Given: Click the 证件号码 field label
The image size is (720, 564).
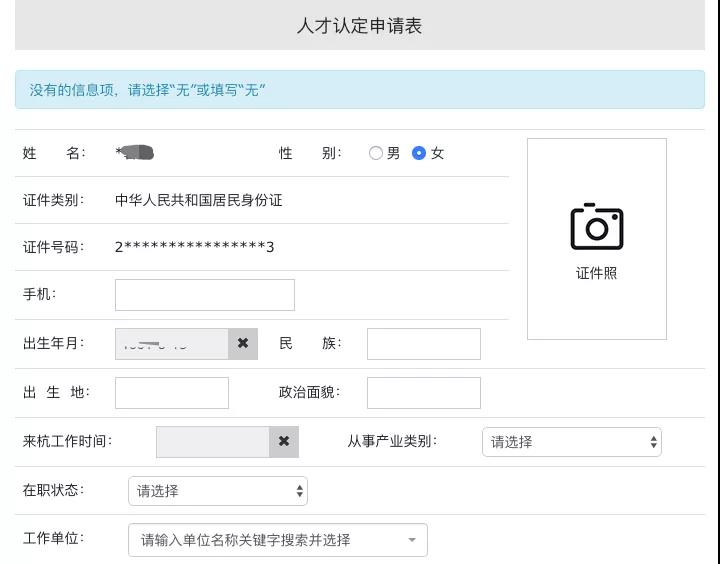Looking at the screenshot, I should pyautogui.click(x=53, y=247).
